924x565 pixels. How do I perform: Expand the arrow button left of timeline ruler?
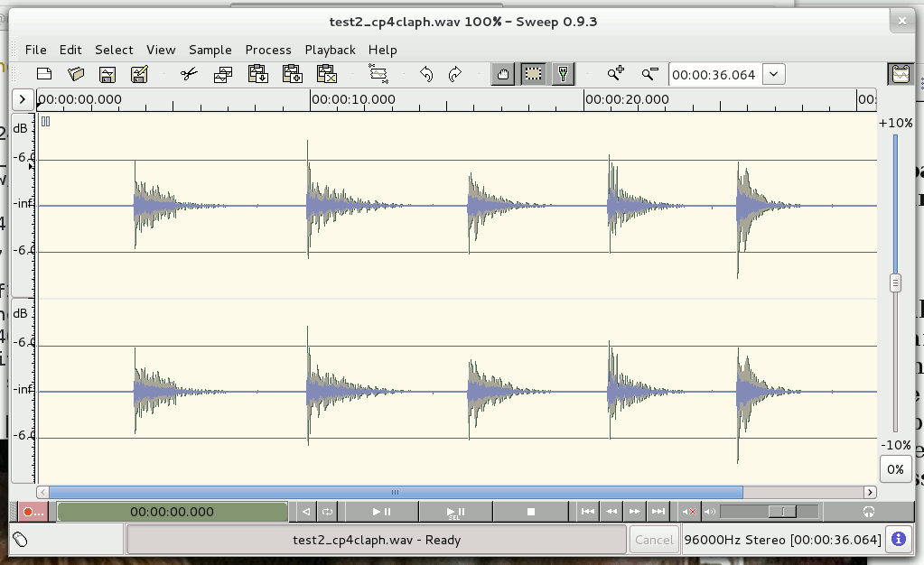(x=23, y=99)
